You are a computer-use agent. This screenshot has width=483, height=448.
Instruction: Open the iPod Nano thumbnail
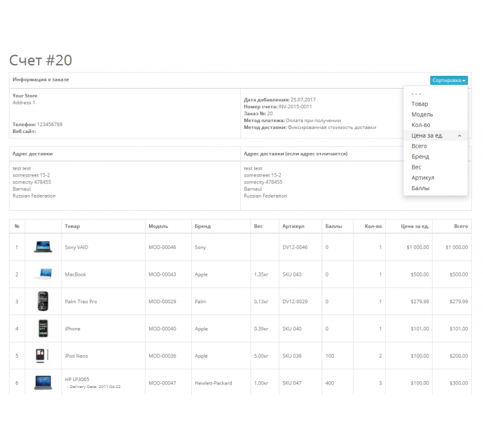pos(42,356)
